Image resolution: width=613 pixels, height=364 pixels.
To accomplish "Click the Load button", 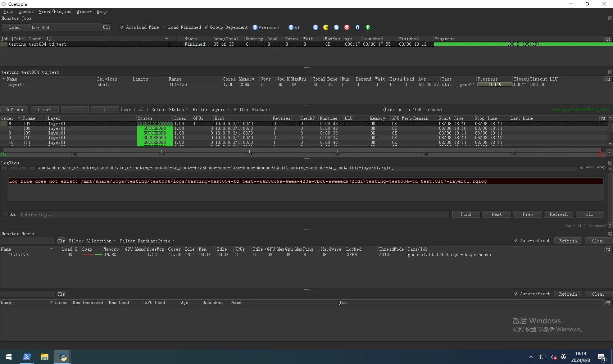I will pos(15,27).
